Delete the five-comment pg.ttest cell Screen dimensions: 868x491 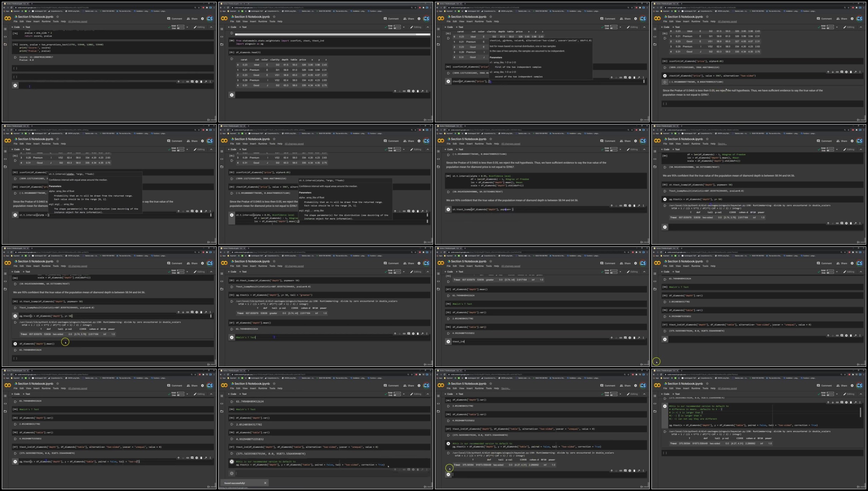(x=851, y=402)
